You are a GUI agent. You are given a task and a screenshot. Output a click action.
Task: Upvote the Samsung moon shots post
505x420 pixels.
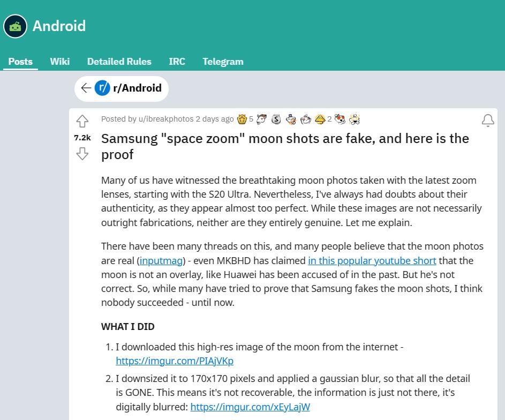(82, 122)
